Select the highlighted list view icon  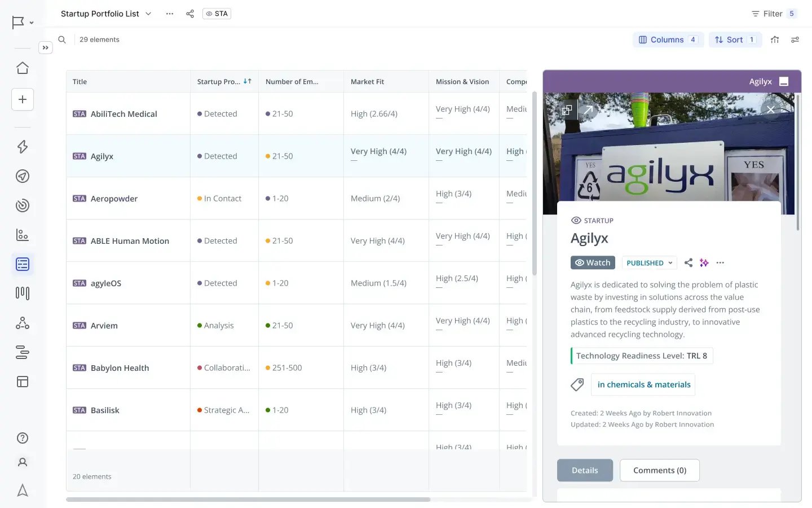[x=22, y=264]
